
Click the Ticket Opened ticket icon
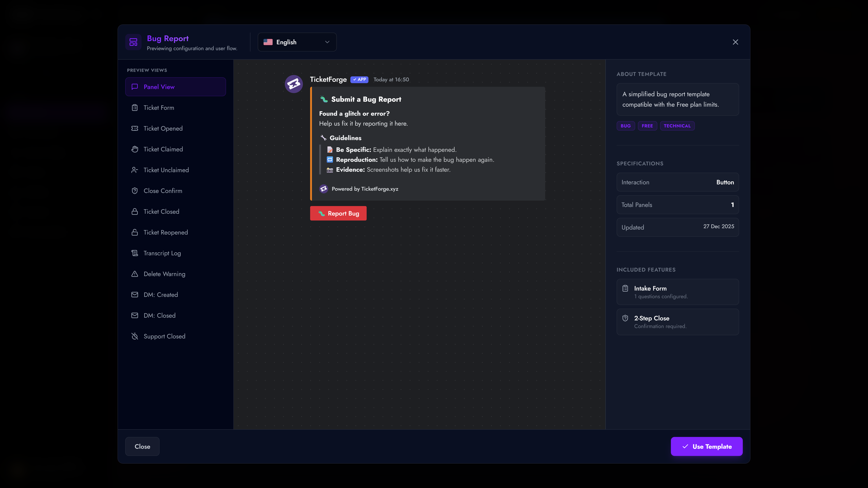coord(135,128)
